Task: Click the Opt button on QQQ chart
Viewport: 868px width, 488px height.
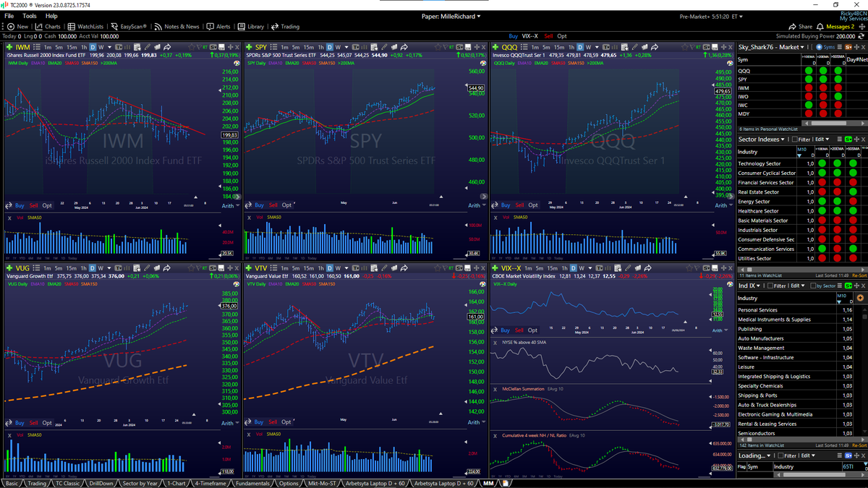Action: click(532, 205)
